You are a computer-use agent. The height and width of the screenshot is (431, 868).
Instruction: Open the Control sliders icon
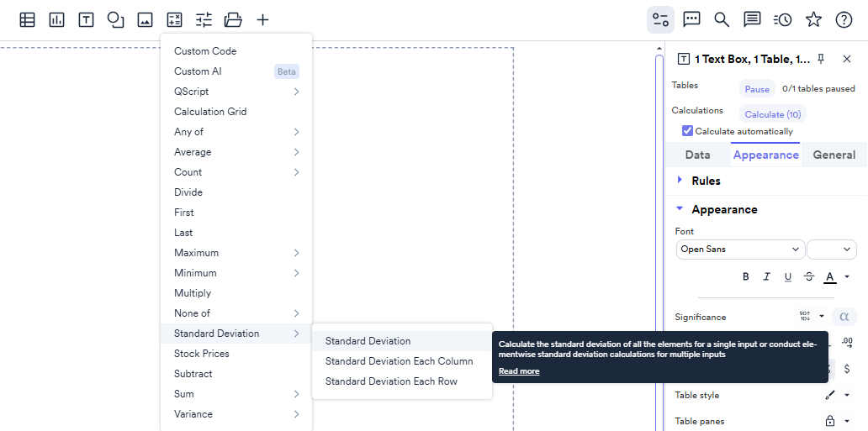point(204,20)
